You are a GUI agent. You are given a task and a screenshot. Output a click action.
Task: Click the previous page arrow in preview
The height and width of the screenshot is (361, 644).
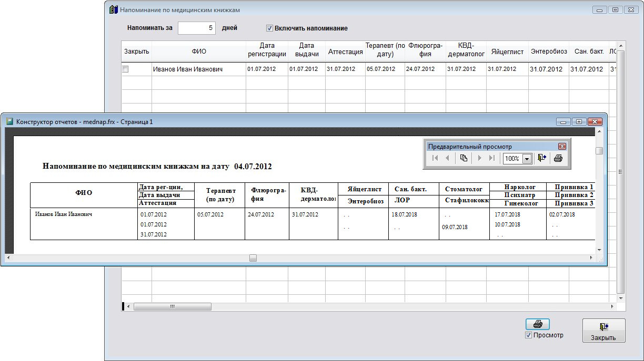[447, 158]
